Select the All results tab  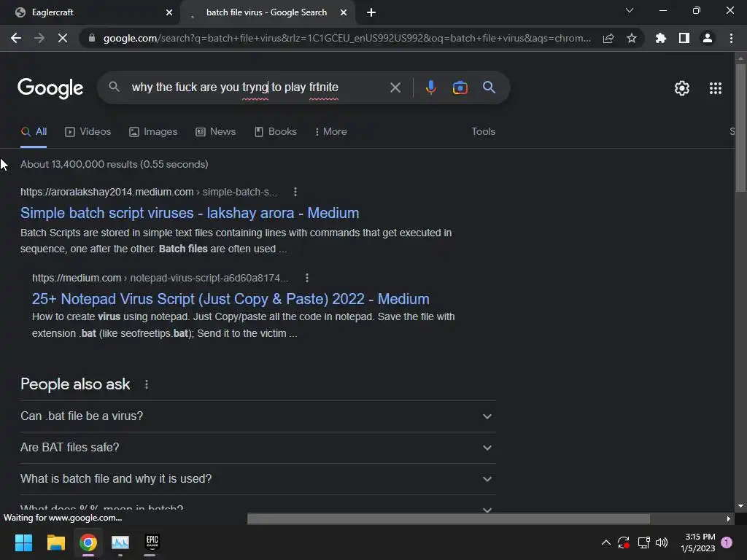(34, 131)
